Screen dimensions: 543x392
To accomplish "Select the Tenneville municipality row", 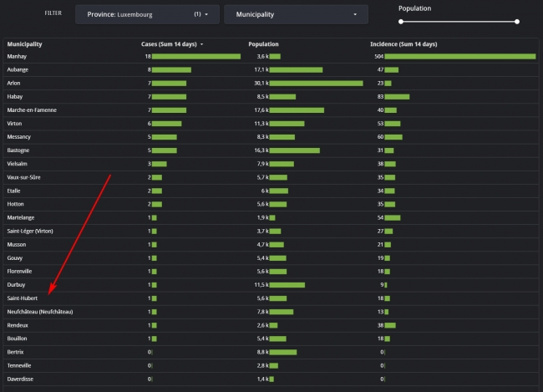I will 271,365.
